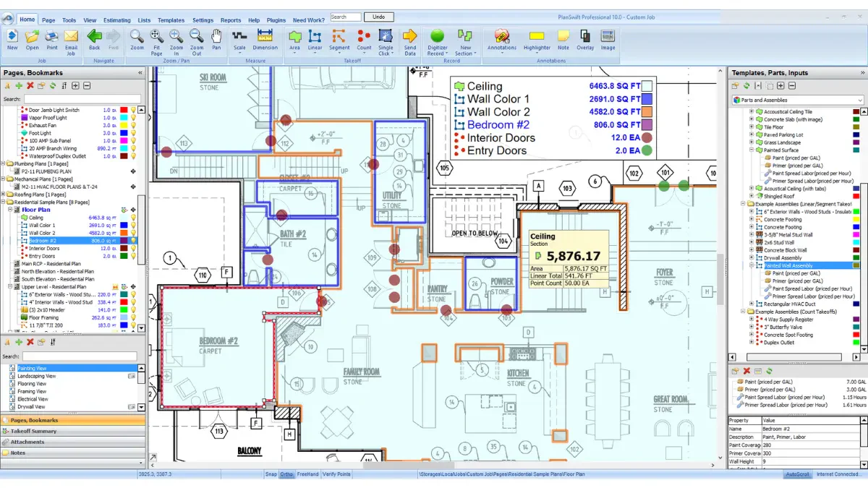Screen dimensions: 868x488
Task: Open the Tools ribbon tab
Action: point(69,20)
